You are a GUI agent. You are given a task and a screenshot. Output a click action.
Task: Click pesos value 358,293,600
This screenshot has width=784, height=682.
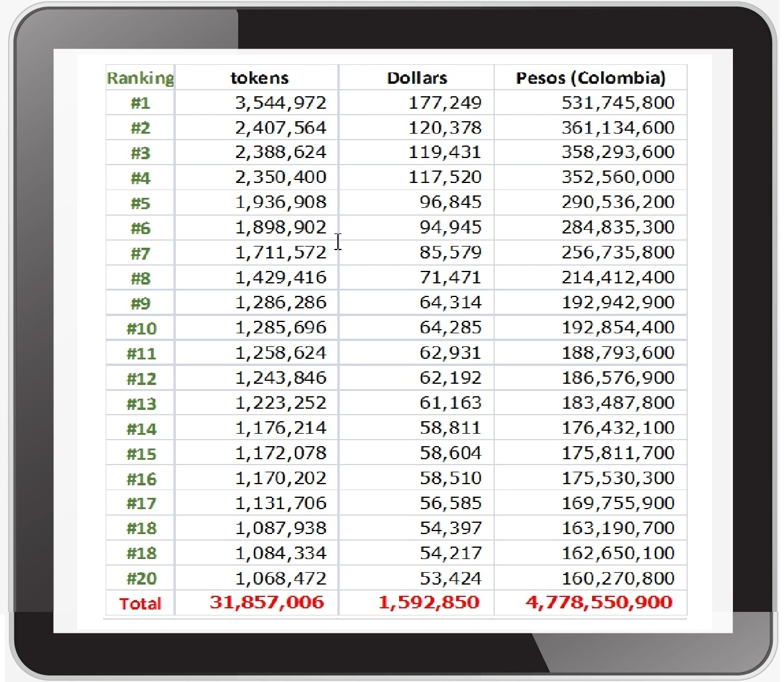pos(618,153)
